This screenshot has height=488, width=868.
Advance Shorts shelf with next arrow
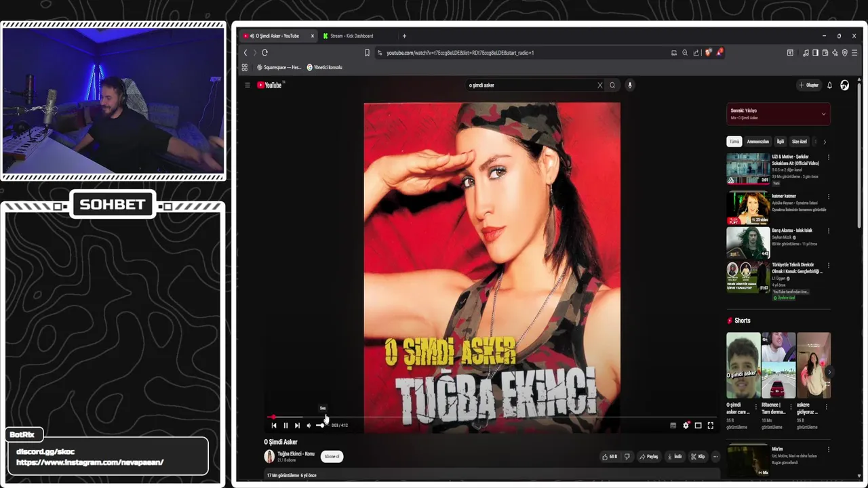point(829,372)
